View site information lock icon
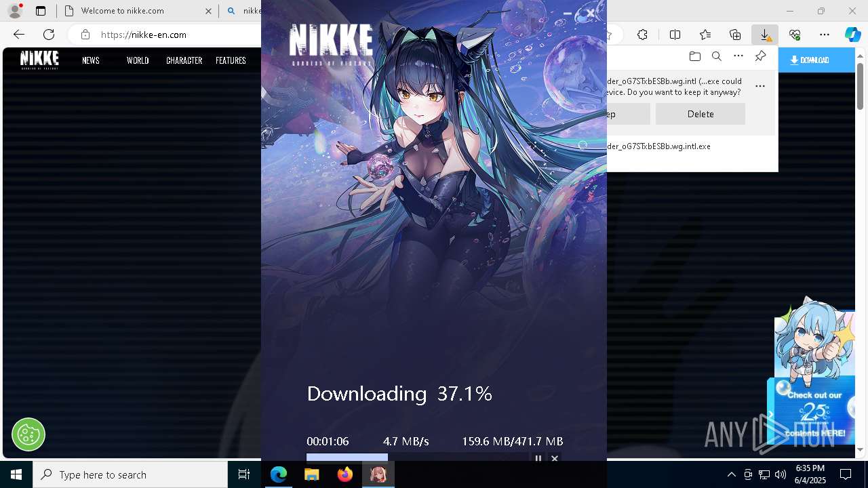The image size is (868, 488). click(85, 35)
